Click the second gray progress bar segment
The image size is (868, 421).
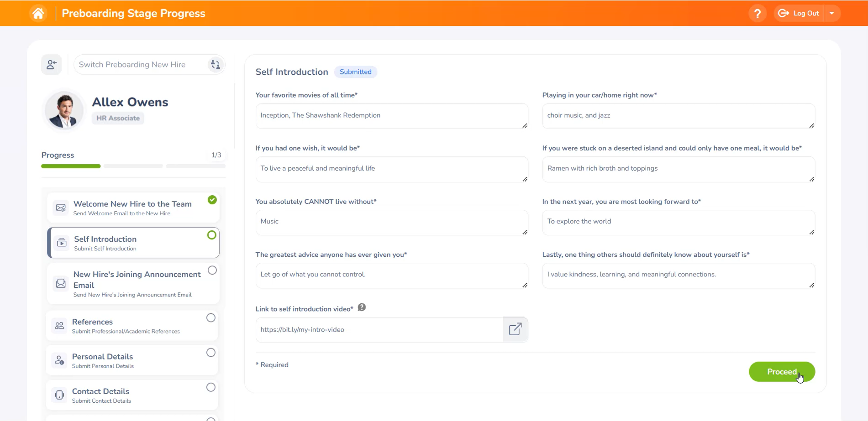click(x=133, y=166)
